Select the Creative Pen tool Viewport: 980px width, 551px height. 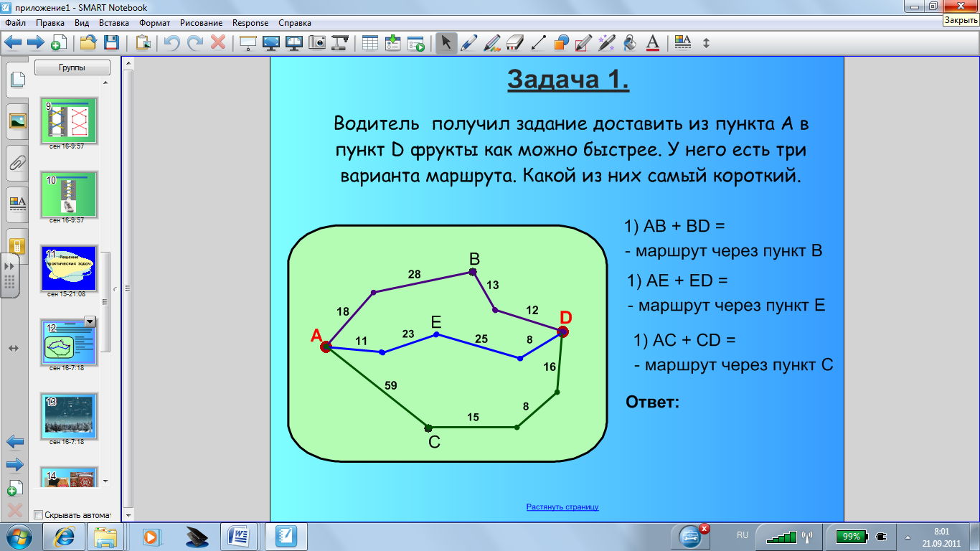[492, 42]
